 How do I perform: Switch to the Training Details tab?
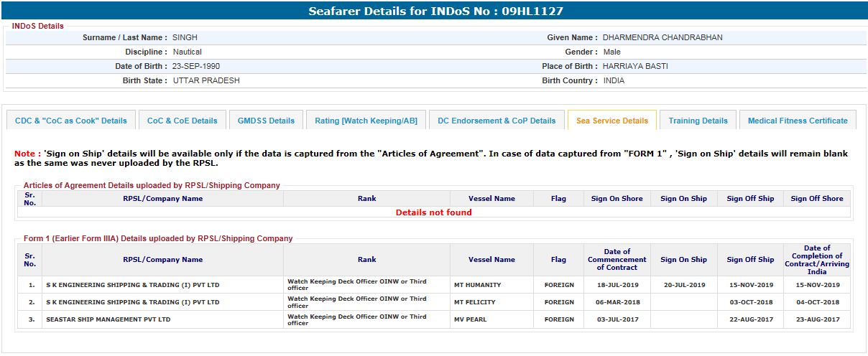698,121
